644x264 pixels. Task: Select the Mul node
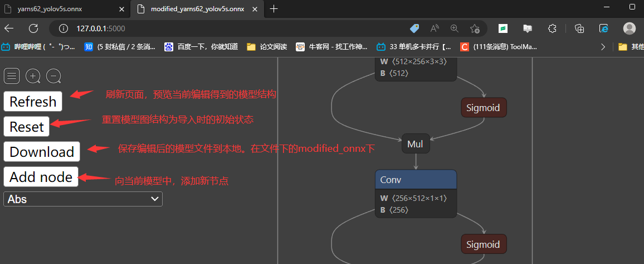click(416, 144)
